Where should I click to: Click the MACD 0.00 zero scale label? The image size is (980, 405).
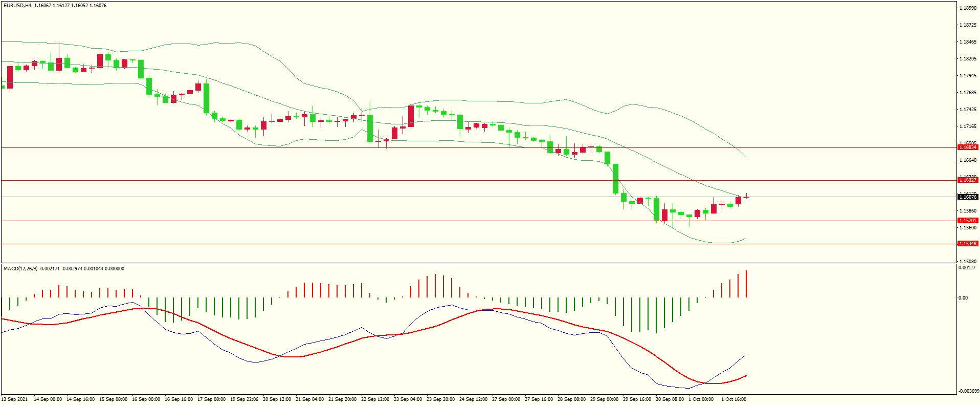pyautogui.click(x=963, y=298)
